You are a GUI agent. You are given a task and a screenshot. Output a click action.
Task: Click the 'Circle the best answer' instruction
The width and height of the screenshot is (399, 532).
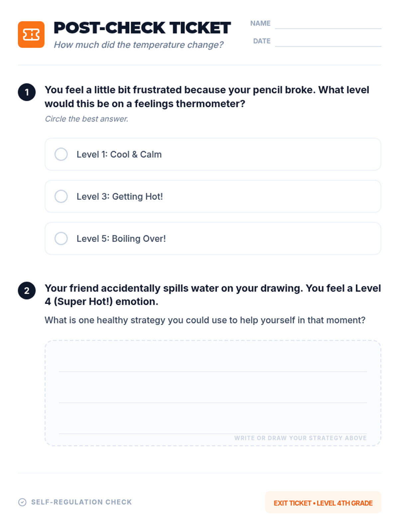[x=86, y=119]
